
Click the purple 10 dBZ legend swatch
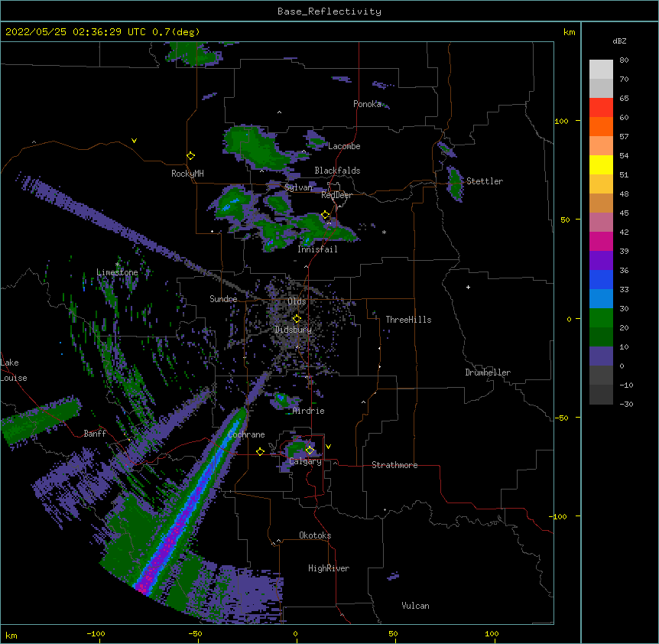(601, 356)
